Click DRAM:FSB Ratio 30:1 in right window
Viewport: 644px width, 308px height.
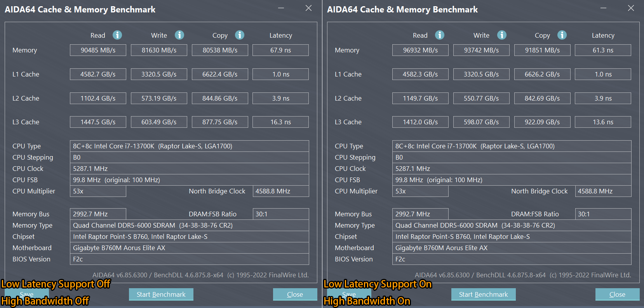(603, 214)
